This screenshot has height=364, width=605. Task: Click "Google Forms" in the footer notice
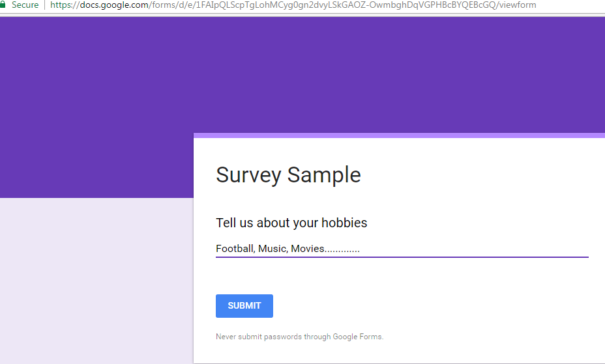357,337
